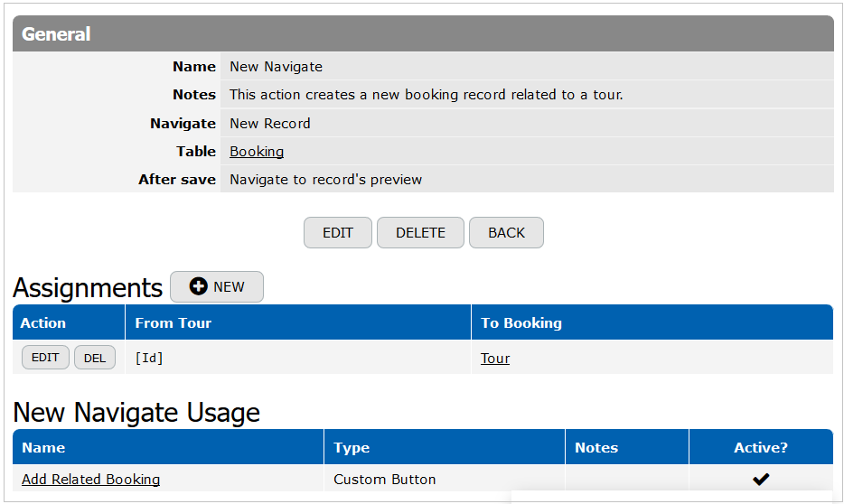Click the Active? column header

point(761,447)
